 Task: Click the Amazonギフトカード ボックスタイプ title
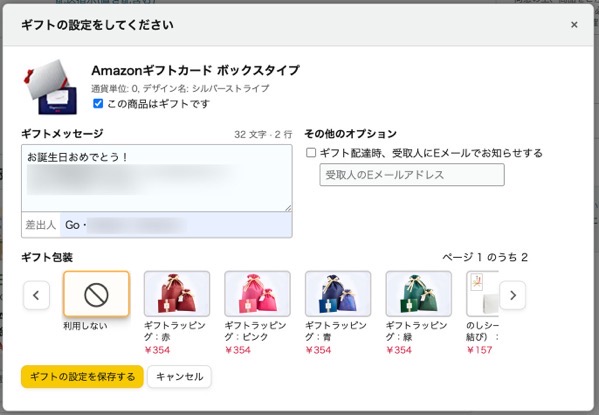coord(195,70)
